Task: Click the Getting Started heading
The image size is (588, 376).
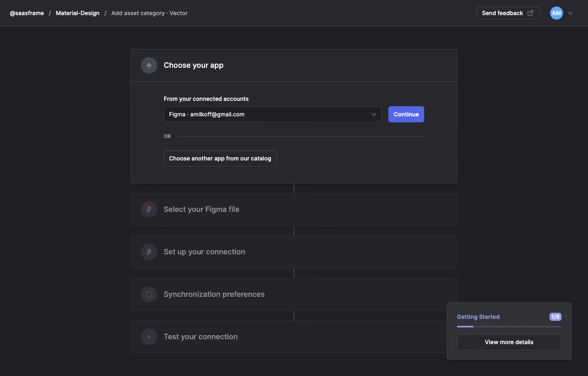Action: pyautogui.click(x=478, y=317)
